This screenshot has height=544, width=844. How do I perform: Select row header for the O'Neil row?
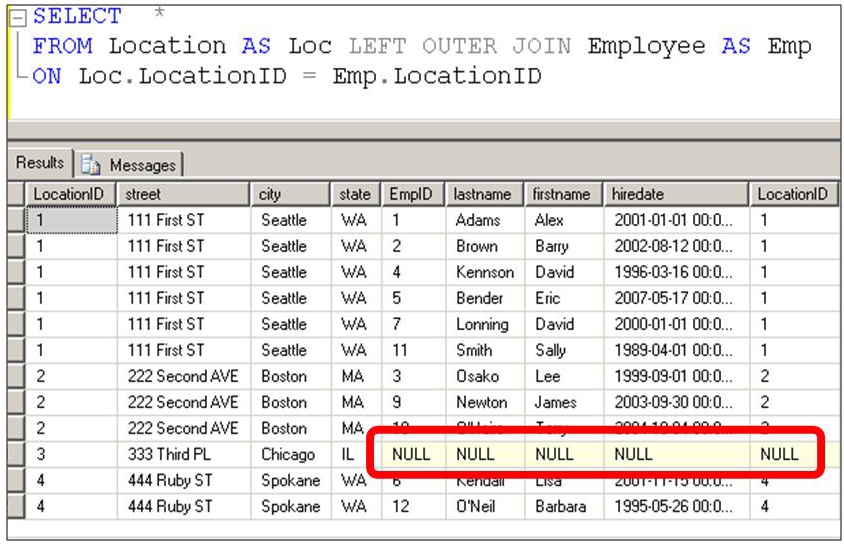click(16, 506)
